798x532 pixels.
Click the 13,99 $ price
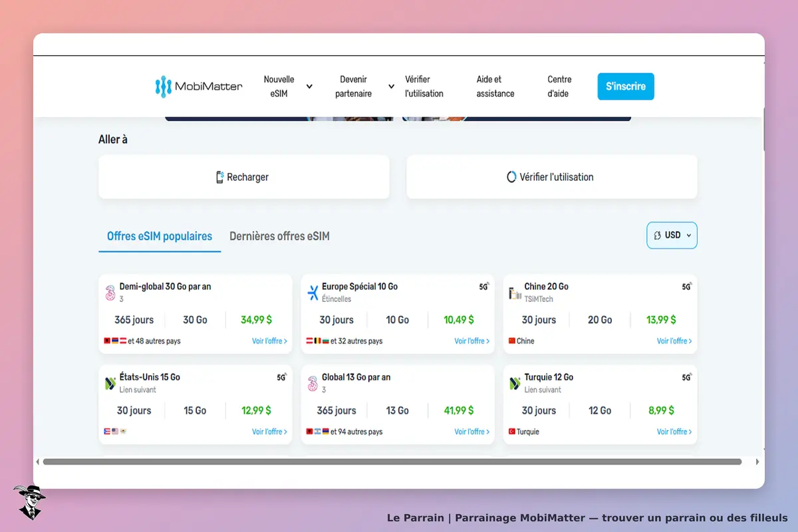click(x=661, y=320)
